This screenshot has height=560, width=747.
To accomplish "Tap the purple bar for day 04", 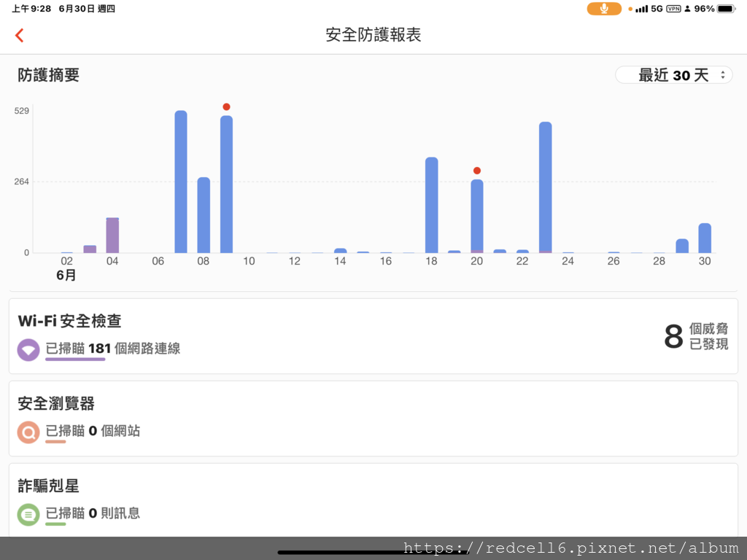I will tap(112, 236).
